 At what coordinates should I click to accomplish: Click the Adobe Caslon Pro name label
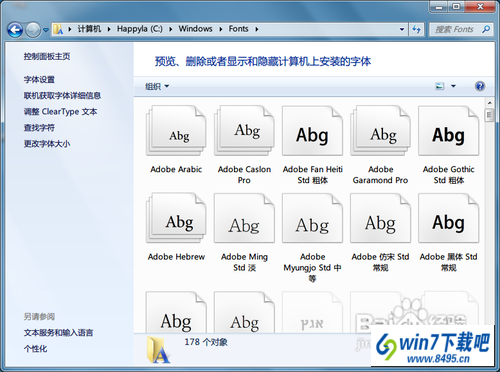[244, 175]
